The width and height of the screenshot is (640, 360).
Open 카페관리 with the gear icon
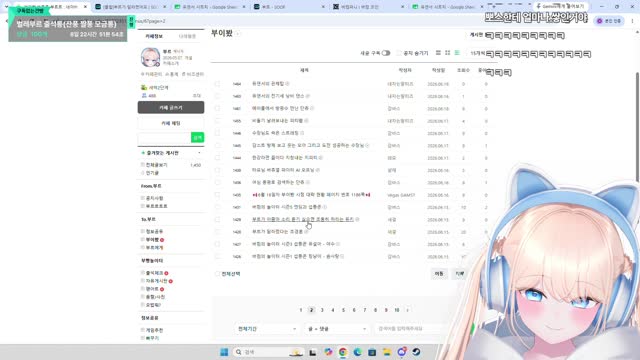(151, 74)
